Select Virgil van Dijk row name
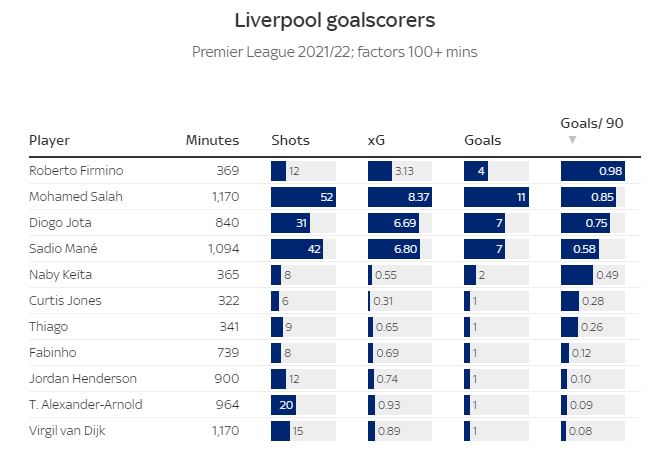The height and width of the screenshot is (450, 658). [x=67, y=431]
